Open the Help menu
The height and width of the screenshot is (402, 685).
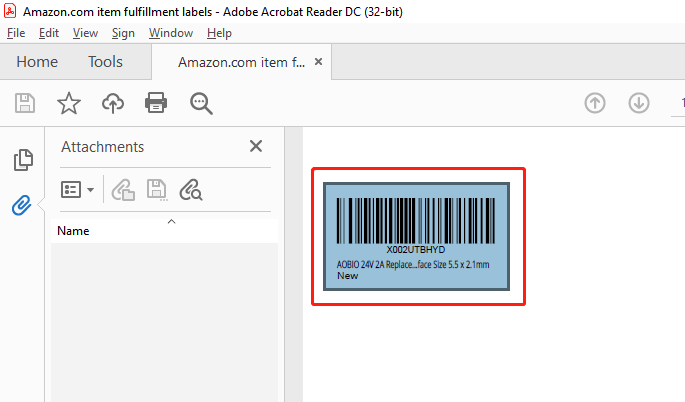219,33
